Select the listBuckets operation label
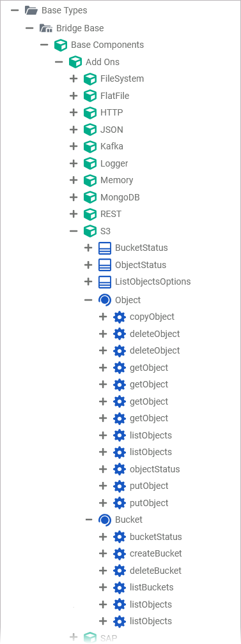 pyautogui.click(x=152, y=587)
